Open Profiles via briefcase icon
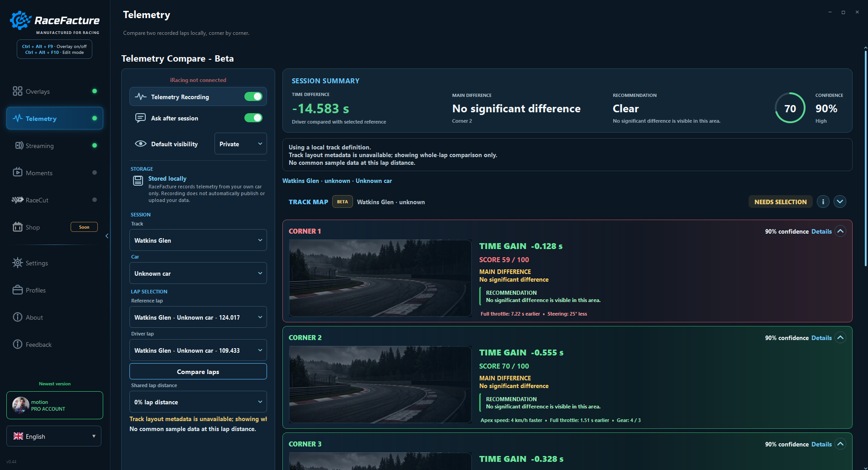The width and height of the screenshot is (868, 470). [18, 290]
